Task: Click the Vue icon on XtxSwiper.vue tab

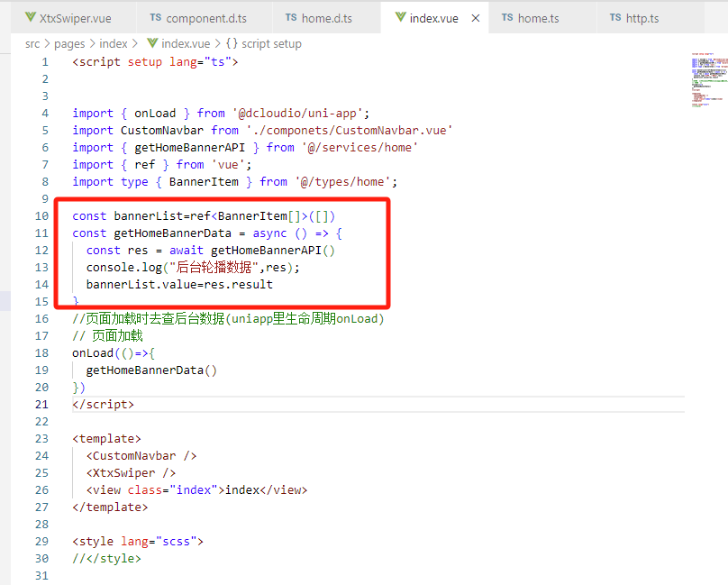Action: (30, 18)
